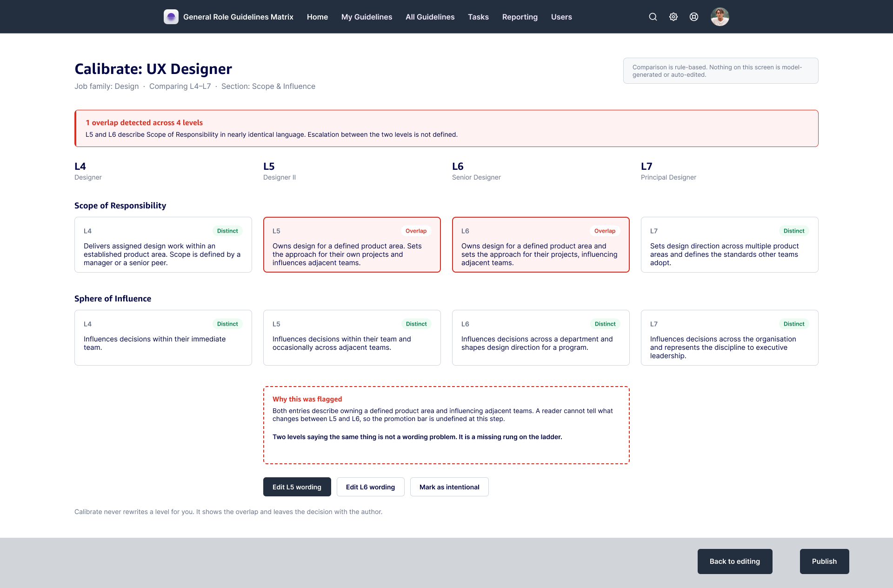
Task: Click the '1 overlap detected across 4 levels' heading
Action: (144, 123)
